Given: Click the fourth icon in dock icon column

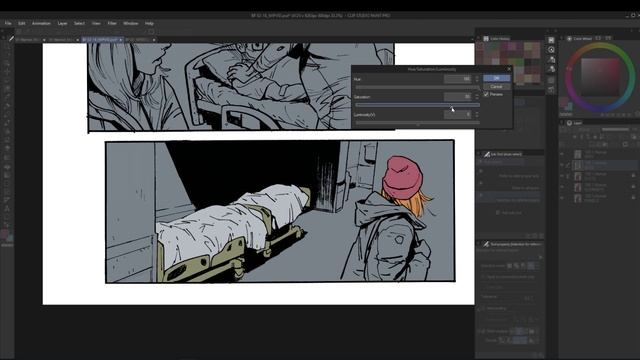Looking at the screenshot, I should [551, 69].
